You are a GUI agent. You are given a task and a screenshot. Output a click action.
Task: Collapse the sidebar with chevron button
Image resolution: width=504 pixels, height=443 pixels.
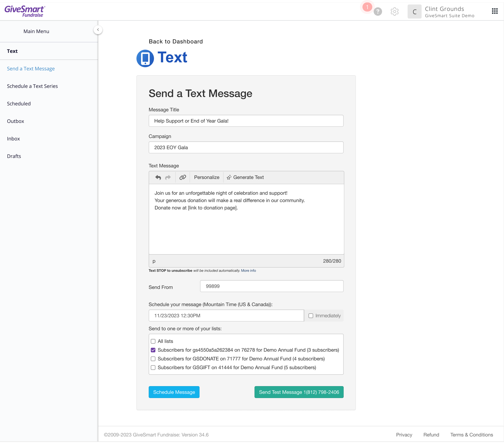[x=98, y=30]
